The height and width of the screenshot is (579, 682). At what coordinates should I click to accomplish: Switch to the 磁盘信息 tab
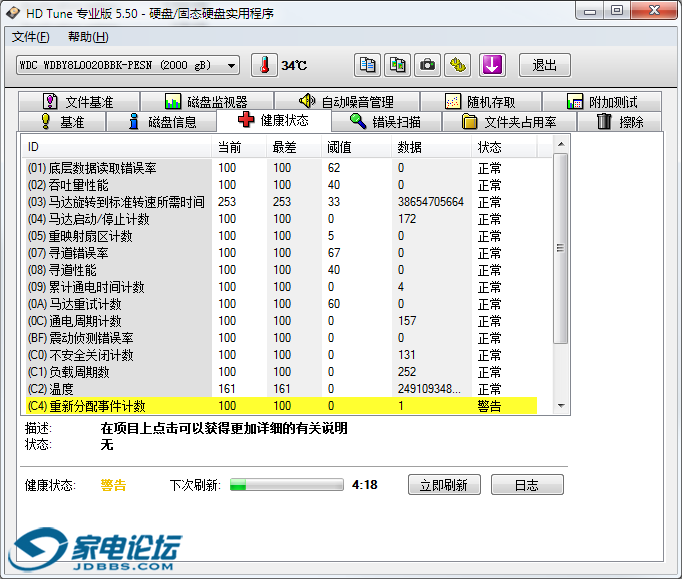point(162,122)
